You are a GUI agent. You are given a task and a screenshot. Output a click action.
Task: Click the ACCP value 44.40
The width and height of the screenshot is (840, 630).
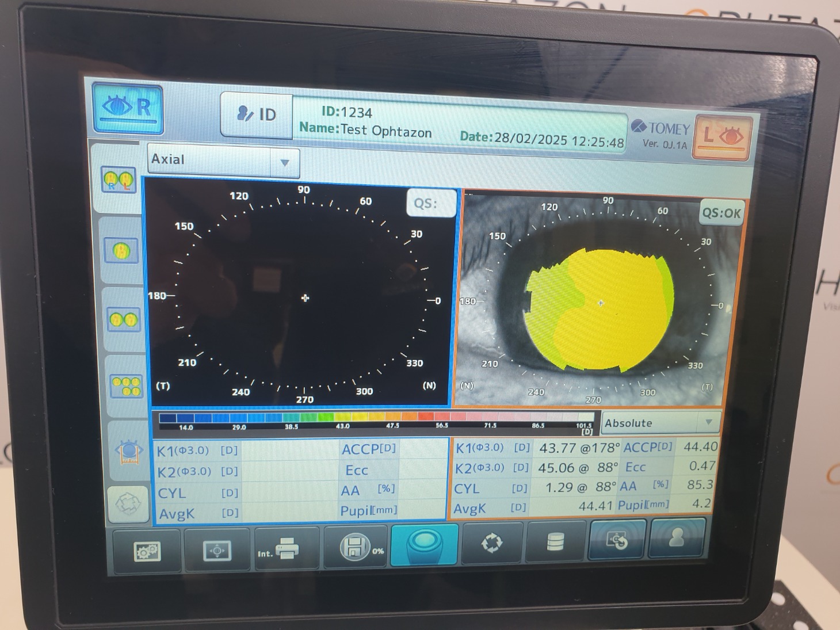(700, 446)
